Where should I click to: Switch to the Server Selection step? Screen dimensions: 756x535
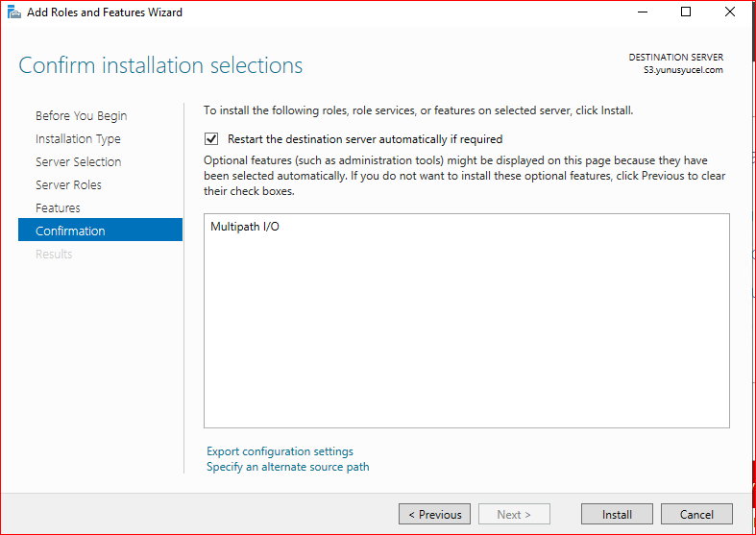pyautogui.click(x=78, y=161)
